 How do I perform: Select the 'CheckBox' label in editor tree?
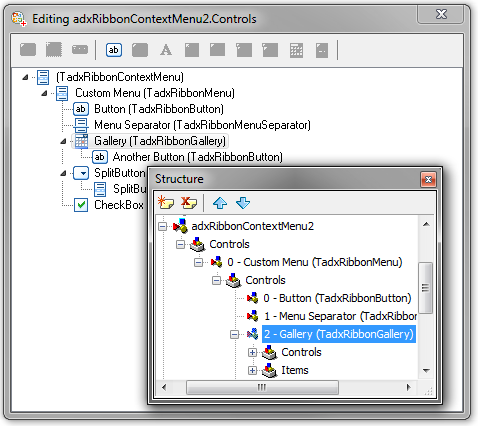point(119,205)
